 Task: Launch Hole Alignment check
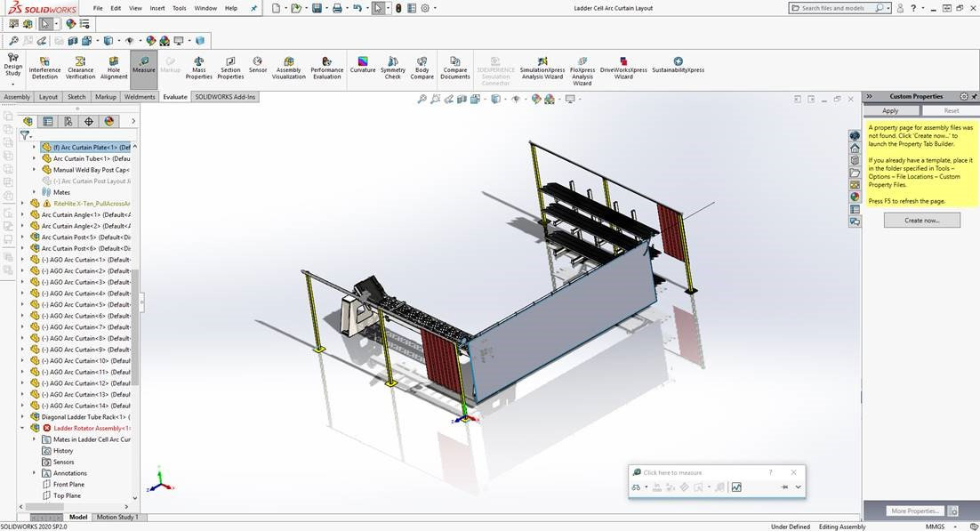pyautogui.click(x=114, y=68)
